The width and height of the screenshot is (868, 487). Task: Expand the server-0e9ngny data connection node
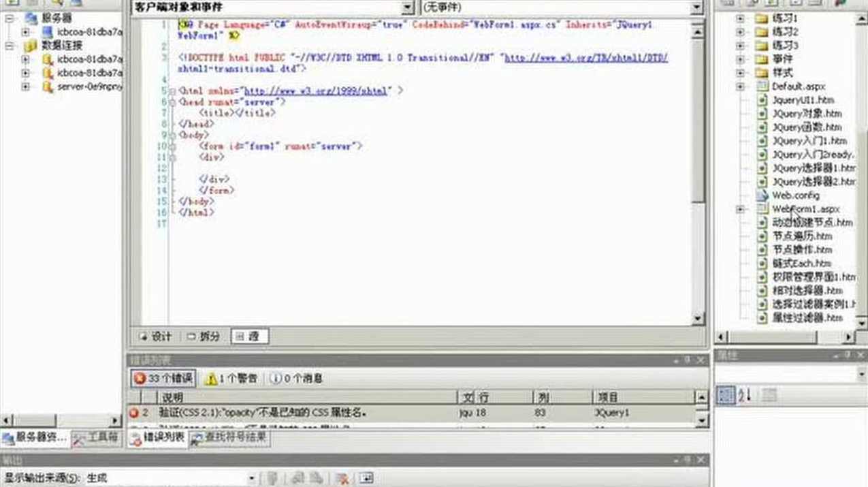pos(25,87)
